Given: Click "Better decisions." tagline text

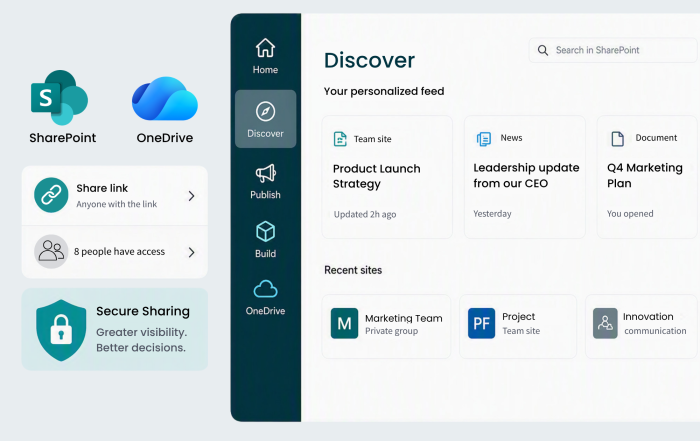Looking at the screenshot, I should (x=141, y=348).
